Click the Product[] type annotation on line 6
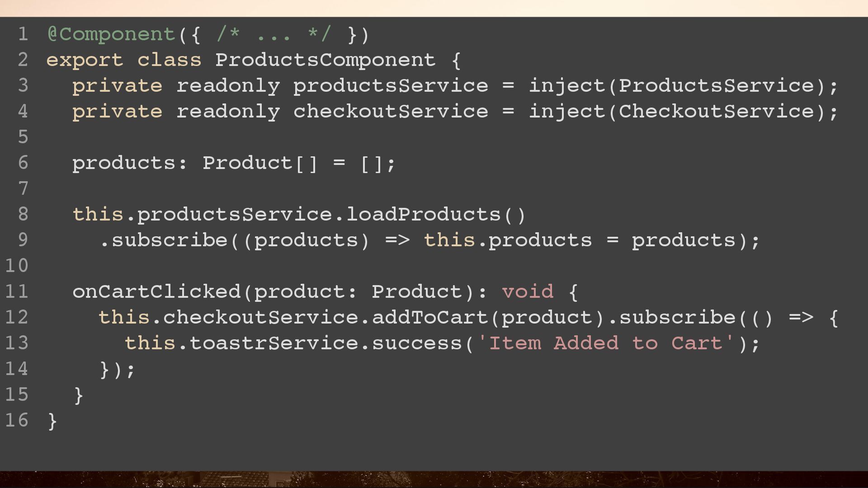The width and height of the screenshot is (868, 488). click(260, 163)
